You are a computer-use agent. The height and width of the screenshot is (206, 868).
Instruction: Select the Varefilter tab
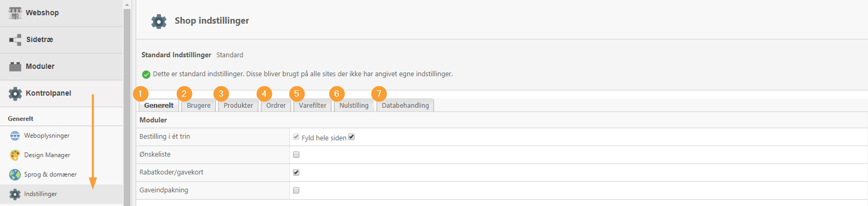click(312, 105)
